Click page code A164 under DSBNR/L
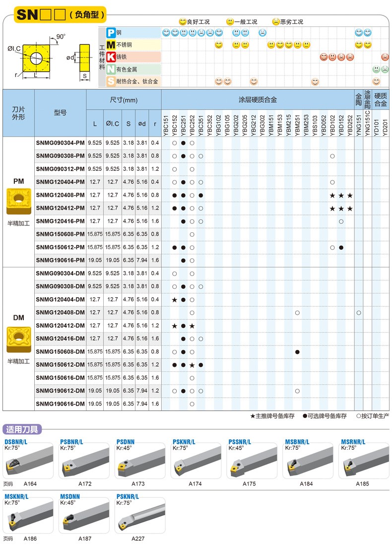Viewport: 392px width, 551px height. click(x=30, y=484)
